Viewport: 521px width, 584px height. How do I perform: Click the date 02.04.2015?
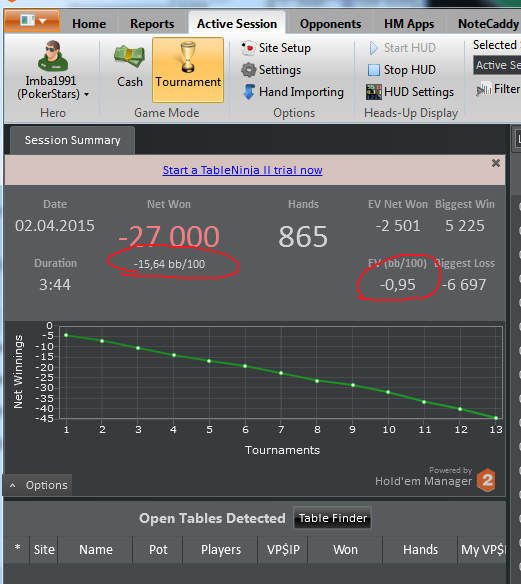pos(55,226)
